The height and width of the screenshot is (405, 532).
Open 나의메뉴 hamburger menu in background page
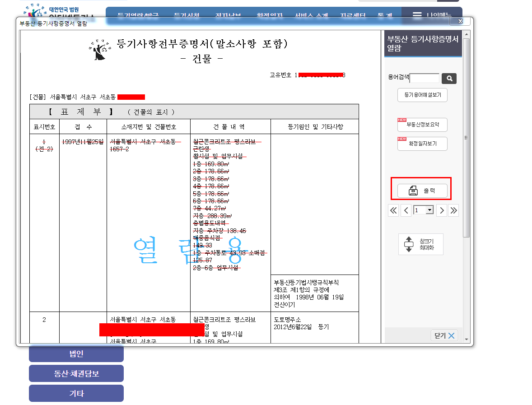coord(432,15)
